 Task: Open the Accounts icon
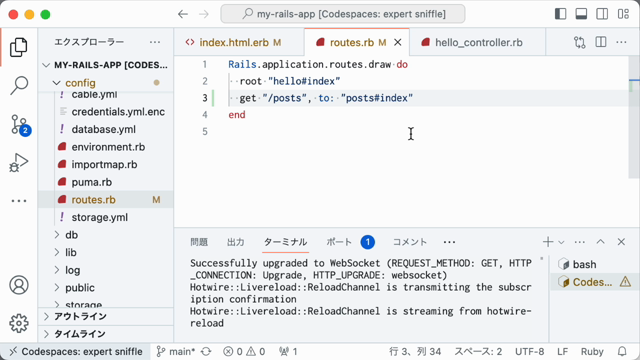tap(19, 285)
